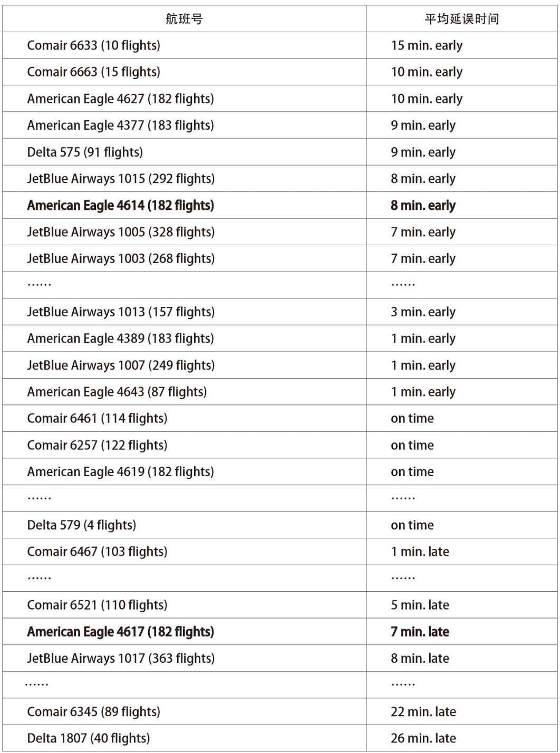The width and height of the screenshot is (560, 753).
Task: Click JetBlue Airways 1013 (157 flights)
Action: click(x=121, y=312)
